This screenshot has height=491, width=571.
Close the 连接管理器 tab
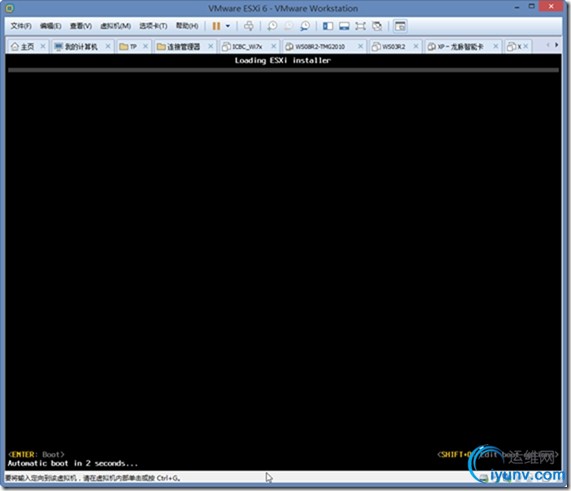click(x=210, y=46)
